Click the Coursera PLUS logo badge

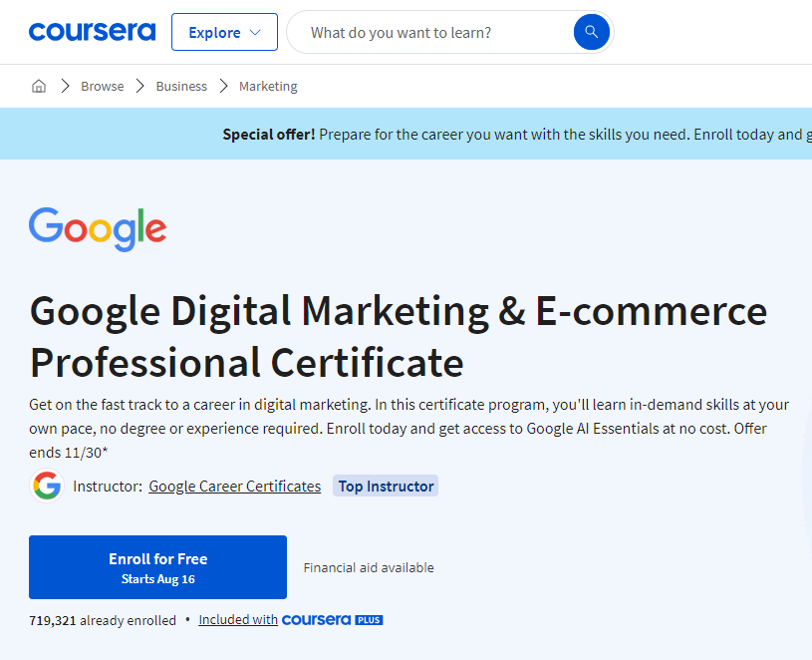332,620
